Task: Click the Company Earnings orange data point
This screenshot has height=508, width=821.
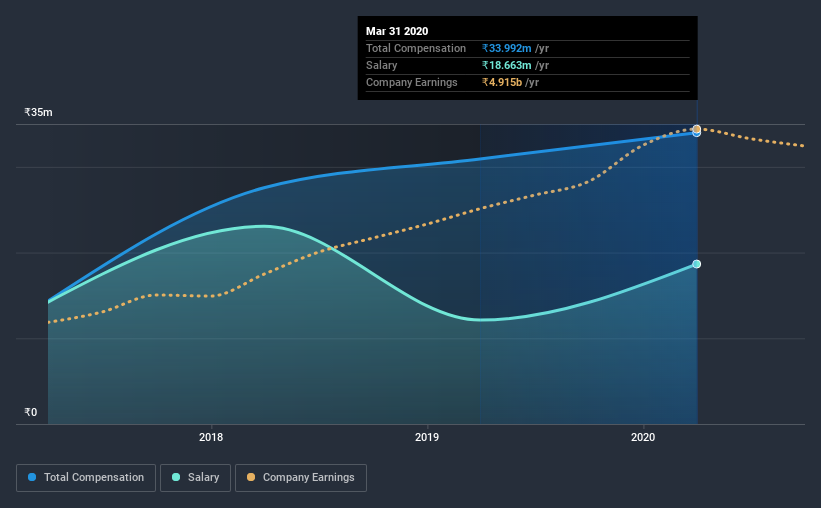Action: 696,129
